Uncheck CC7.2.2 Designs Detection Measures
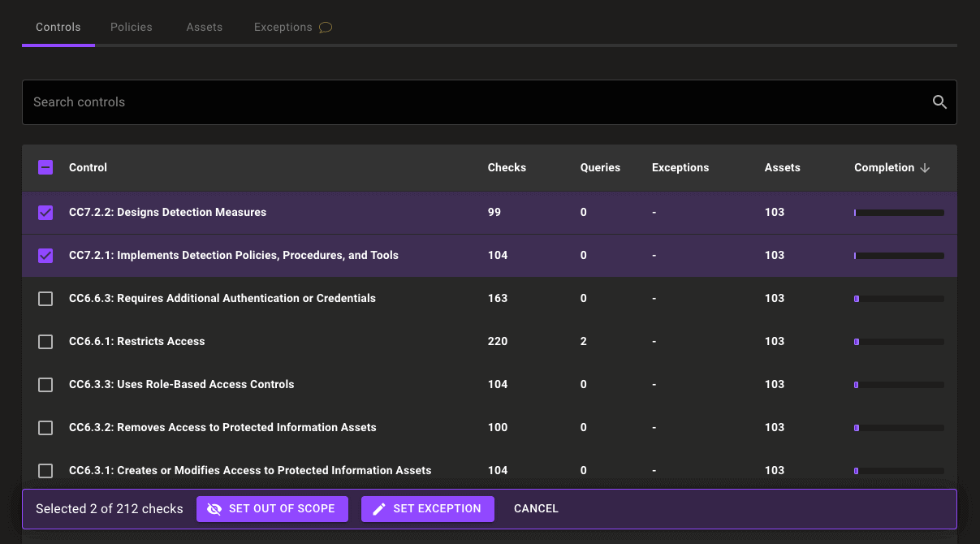 pos(45,213)
